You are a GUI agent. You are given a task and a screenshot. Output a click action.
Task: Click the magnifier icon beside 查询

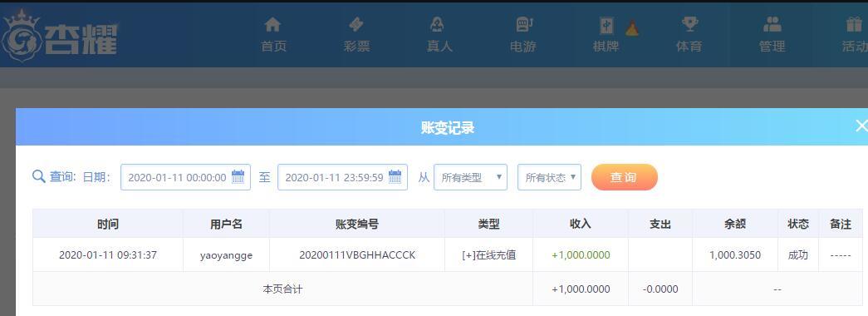click(x=39, y=177)
